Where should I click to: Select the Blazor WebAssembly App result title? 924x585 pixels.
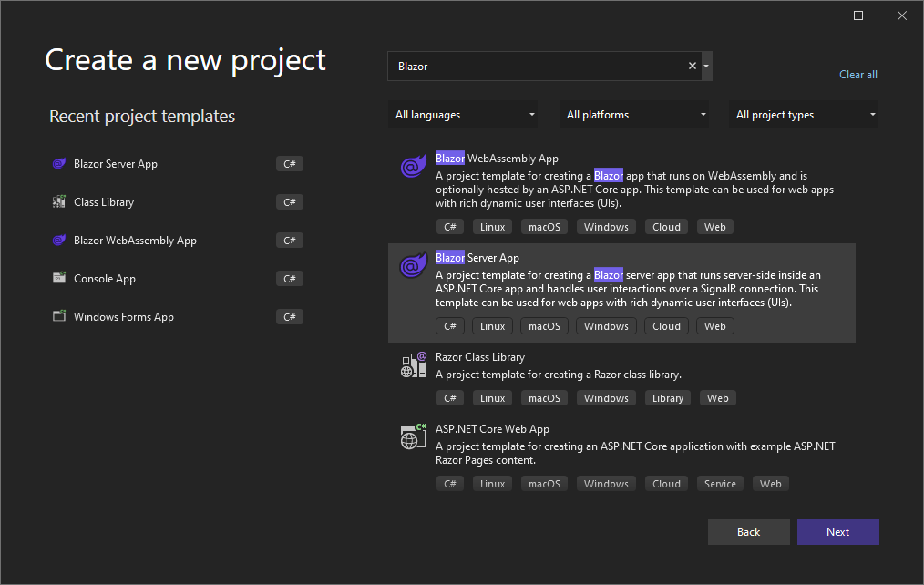click(497, 159)
